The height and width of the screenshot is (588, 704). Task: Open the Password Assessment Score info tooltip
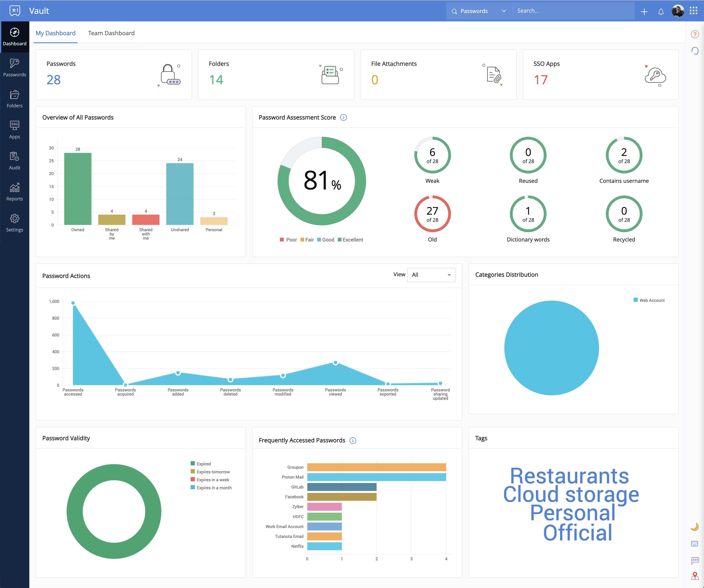point(343,117)
